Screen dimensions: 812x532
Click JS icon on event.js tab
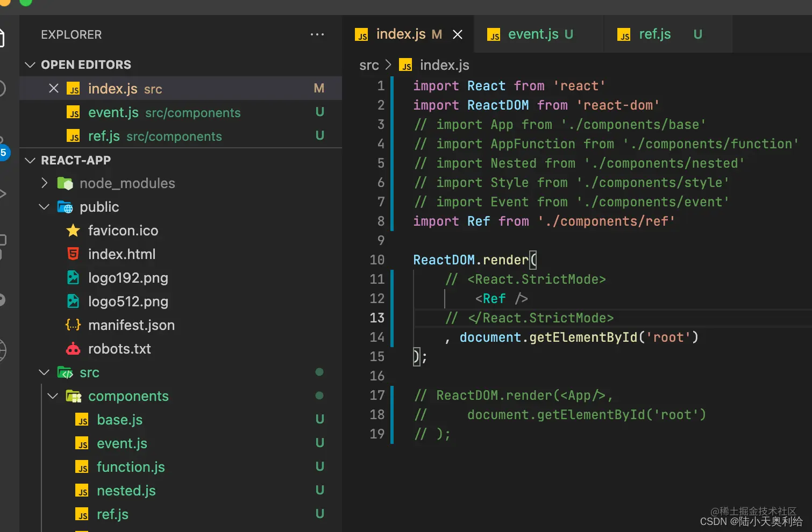coord(494,35)
